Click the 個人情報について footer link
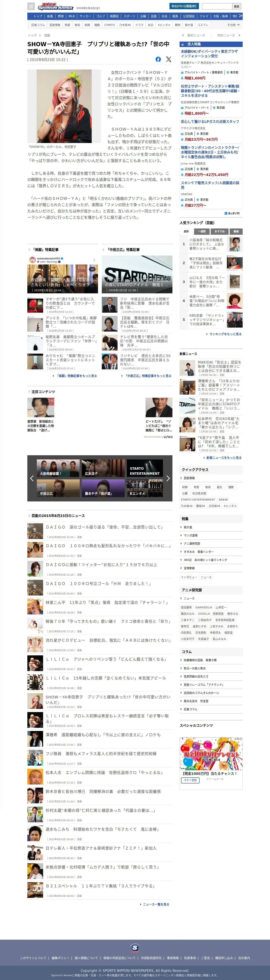The image size is (270, 980). coord(86,958)
